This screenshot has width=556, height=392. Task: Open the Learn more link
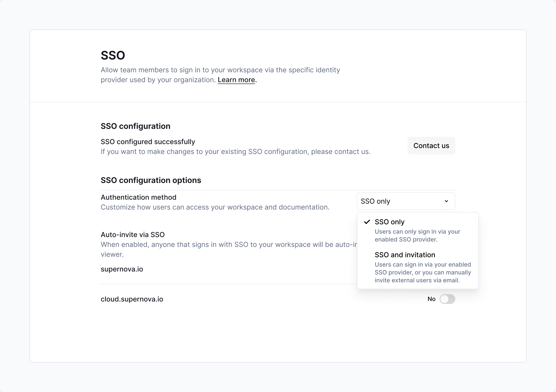236,80
